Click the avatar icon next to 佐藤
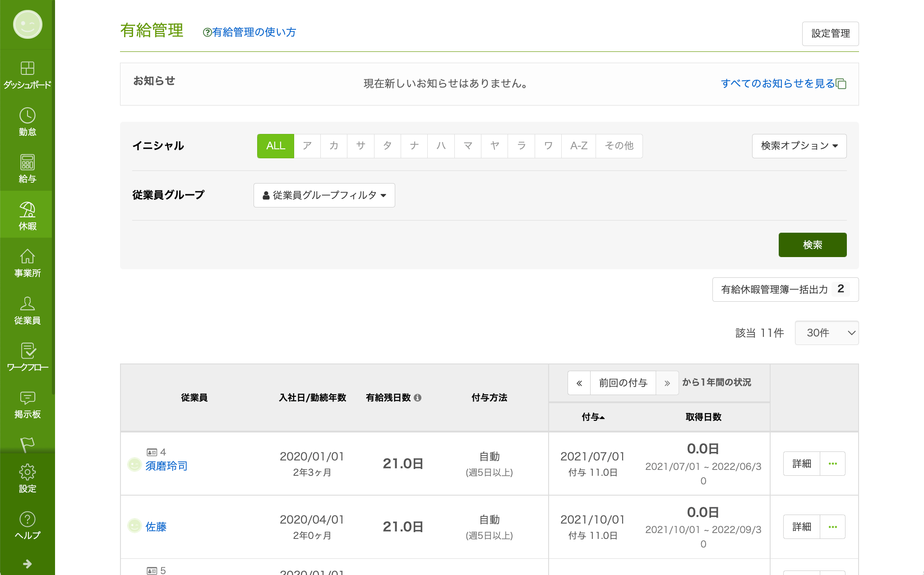Viewport: 924px width, 575px height. pos(134,525)
